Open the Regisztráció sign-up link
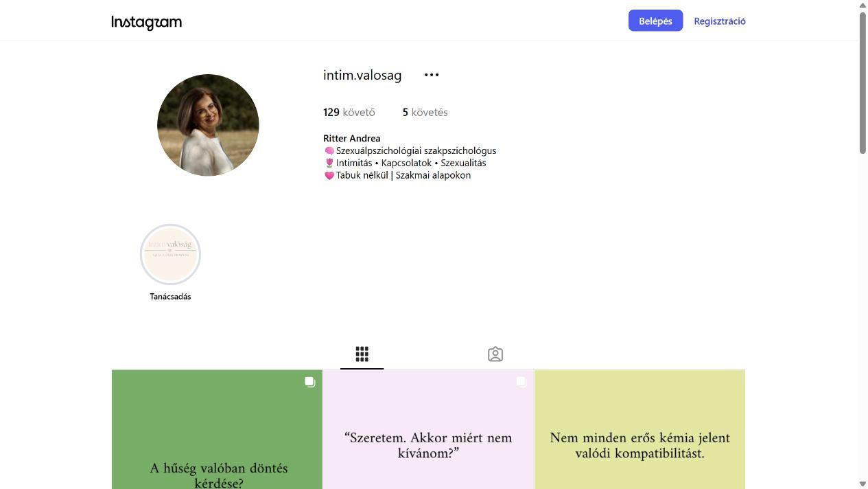The width and height of the screenshot is (868, 489). point(720,21)
